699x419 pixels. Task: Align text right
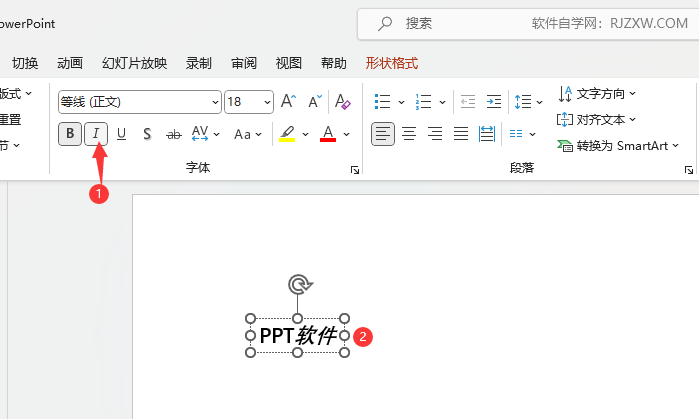[435, 134]
